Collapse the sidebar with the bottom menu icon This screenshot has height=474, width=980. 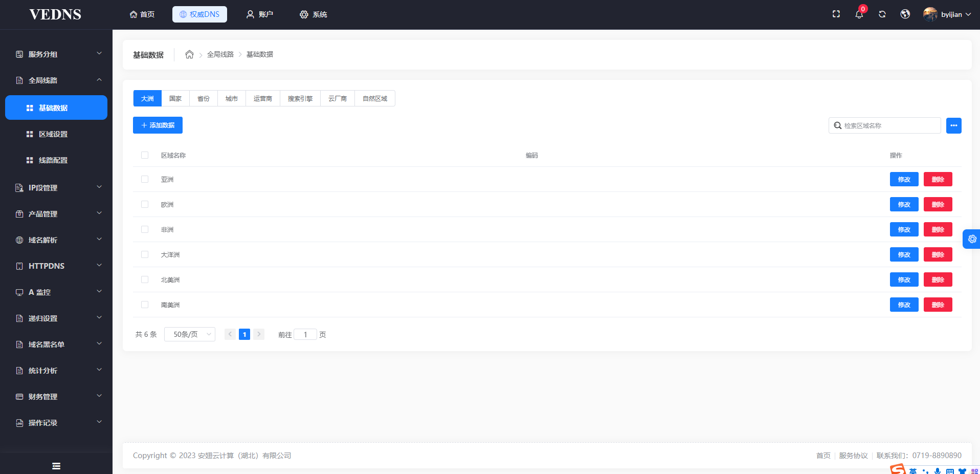click(56, 466)
